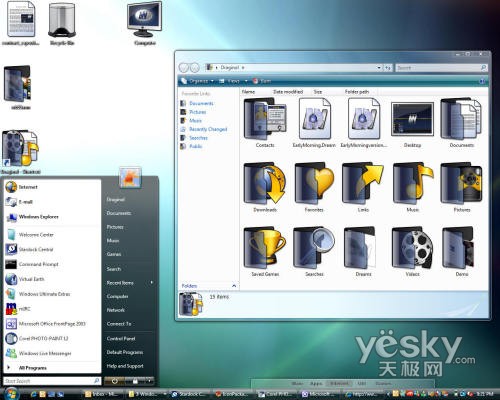Open Games in Start menu right pane
This screenshot has width=500, height=400.
[114, 254]
